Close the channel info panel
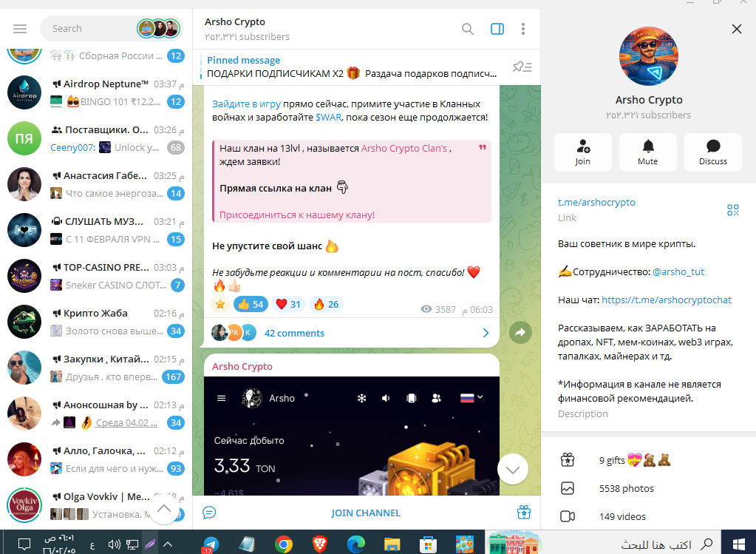The image size is (756, 554). click(x=736, y=29)
